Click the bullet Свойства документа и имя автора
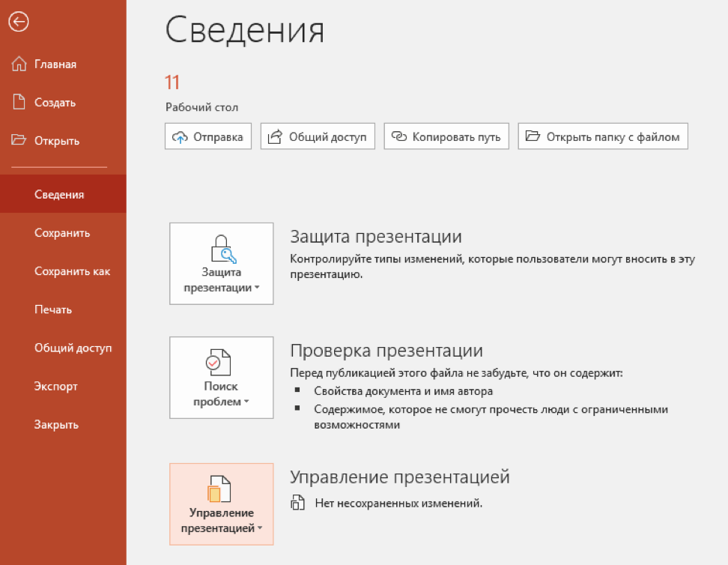 pos(403,391)
